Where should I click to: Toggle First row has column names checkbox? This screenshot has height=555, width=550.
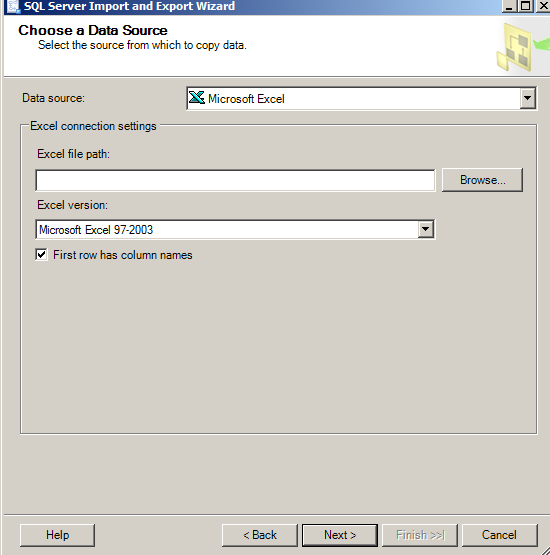pos(41,254)
